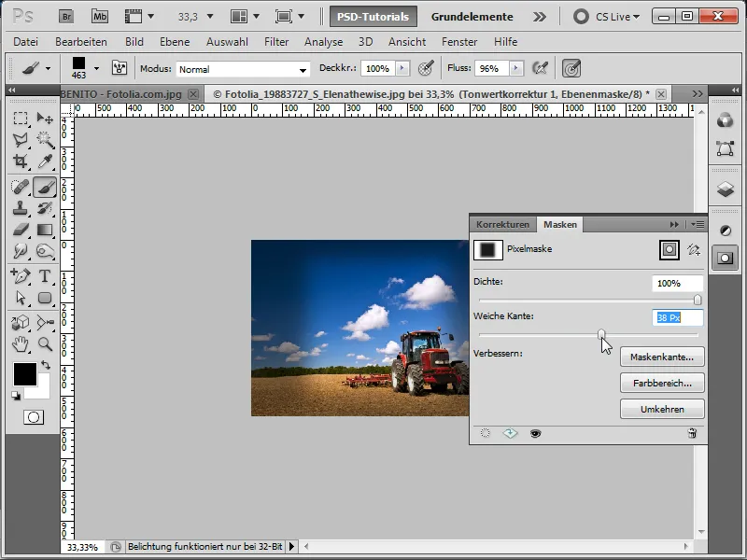Select the Pen tool
The image size is (747, 560).
pos(20,276)
